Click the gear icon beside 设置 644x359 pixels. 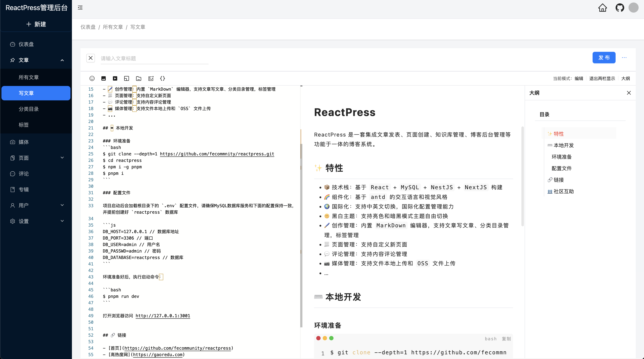pos(13,221)
